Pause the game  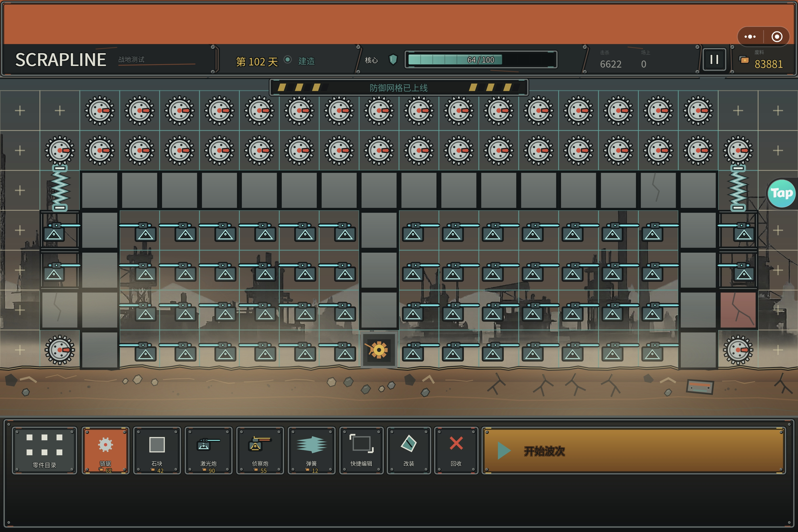714,60
